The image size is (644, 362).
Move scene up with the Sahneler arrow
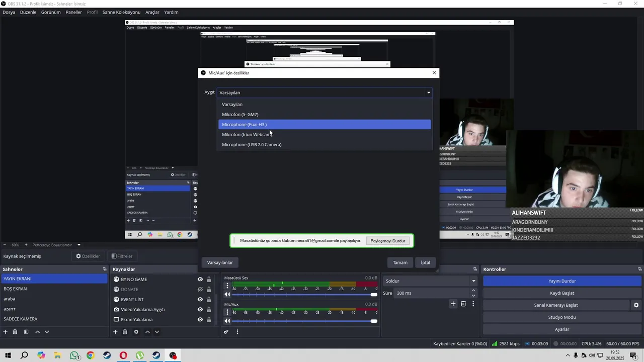coord(37,332)
